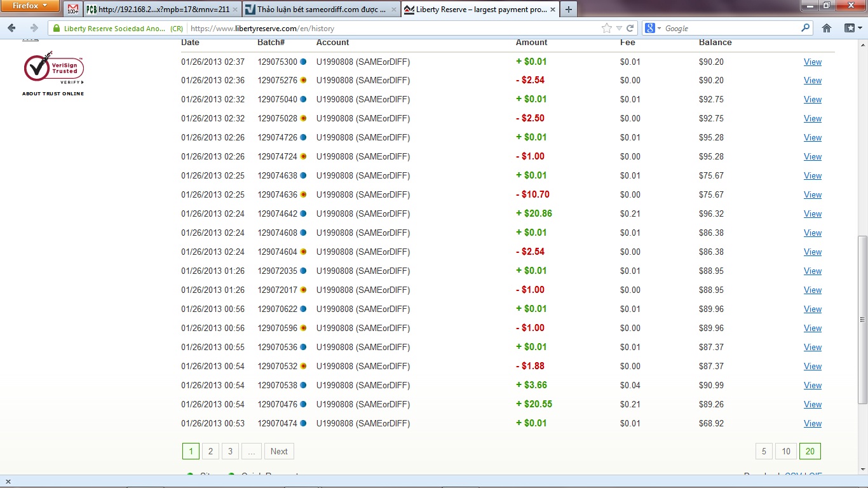Click the blue dot beside batch 129075300
This screenshot has height=488, width=868.
(303, 62)
